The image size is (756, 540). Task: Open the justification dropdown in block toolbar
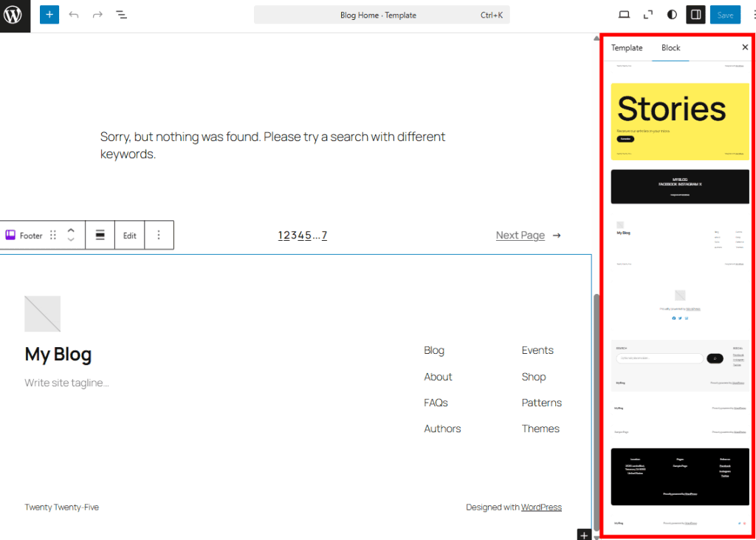[x=100, y=235]
